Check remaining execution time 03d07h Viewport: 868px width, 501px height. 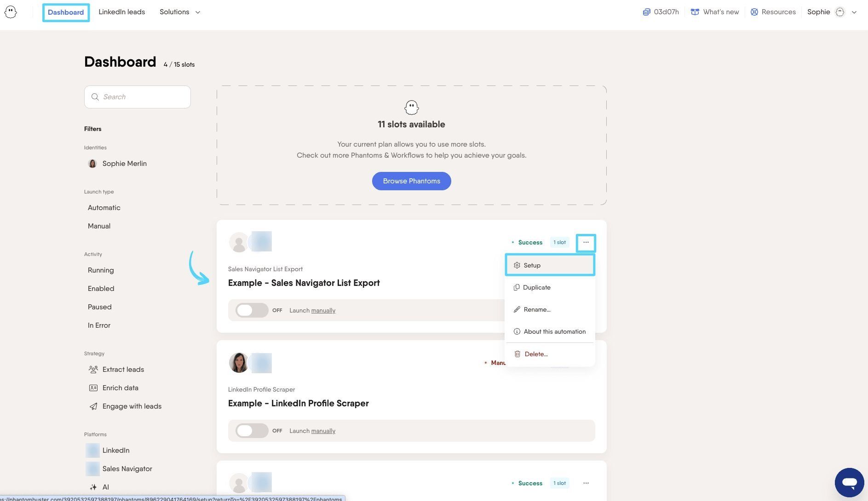pos(661,12)
